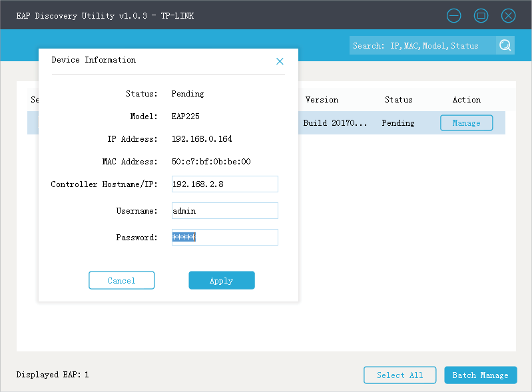Click the Displayed EAP: 1 status text

point(53,375)
